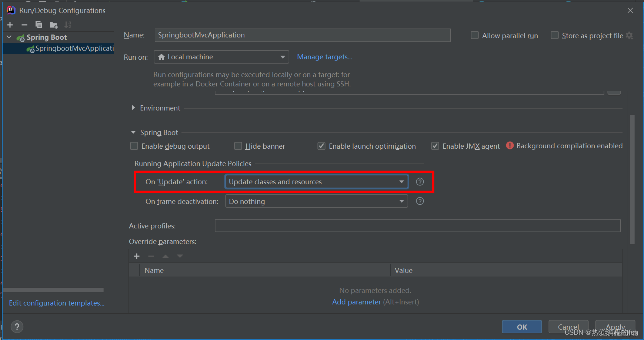This screenshot has width=644, height=340.
Task: Check Store as project file
Action: 555,35
